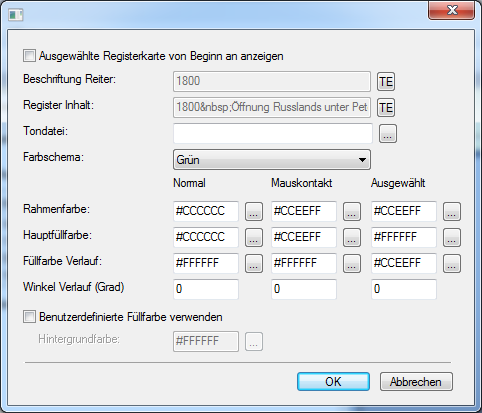Open text editor for Register Inhalt
The height and width of the screenshot is (413, 482).
pos(386,108)
